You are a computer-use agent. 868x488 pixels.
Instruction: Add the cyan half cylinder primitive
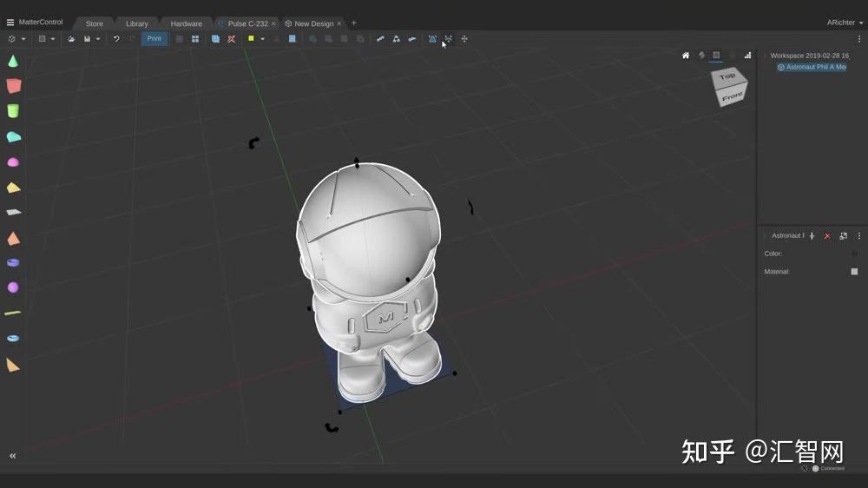click(13, 137)
